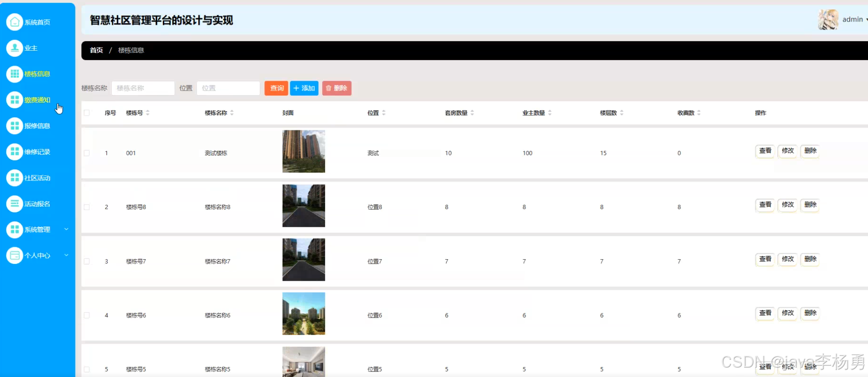Check the 楼栋号5 row checkbox

[x=87, y=369]
